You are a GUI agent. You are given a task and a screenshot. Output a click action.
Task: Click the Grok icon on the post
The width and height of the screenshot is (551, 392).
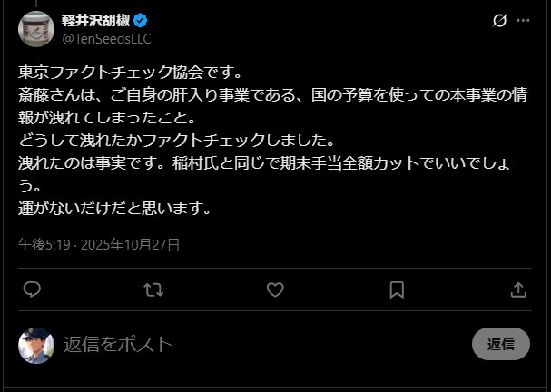coord(499,20)
